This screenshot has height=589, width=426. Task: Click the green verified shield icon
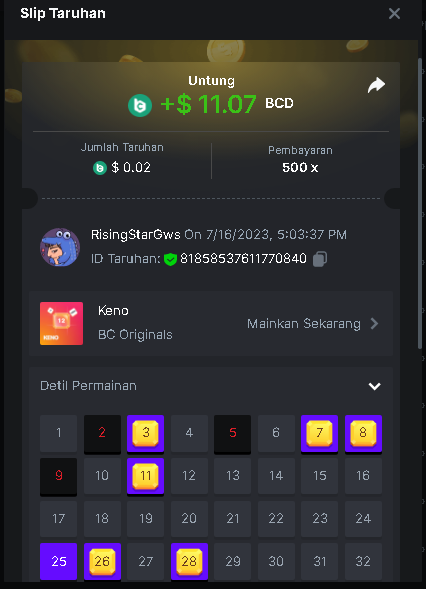click(x=170, y=259)
